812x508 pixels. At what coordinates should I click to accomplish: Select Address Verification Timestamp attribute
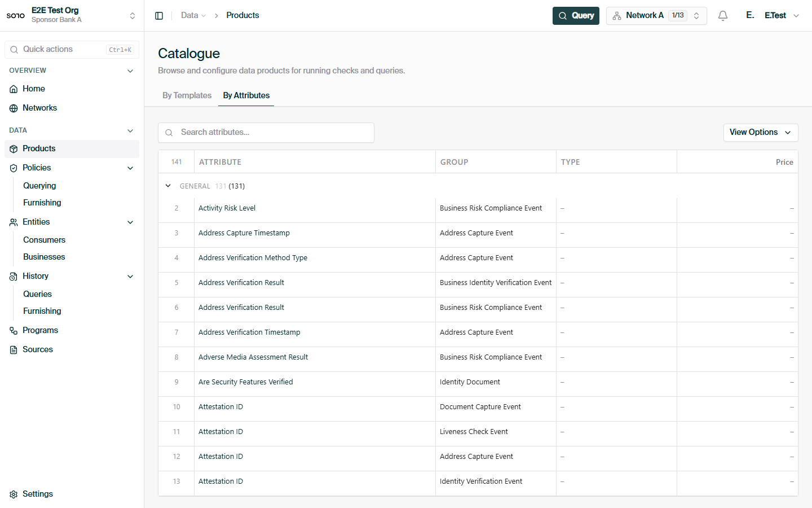(249, 332)
